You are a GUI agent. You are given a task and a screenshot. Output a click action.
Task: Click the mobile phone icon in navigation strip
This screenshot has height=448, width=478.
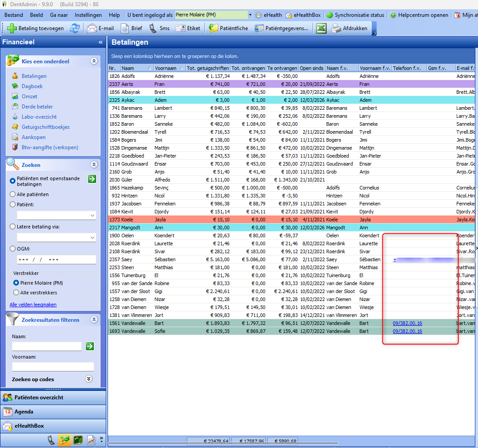coord(51,440)
